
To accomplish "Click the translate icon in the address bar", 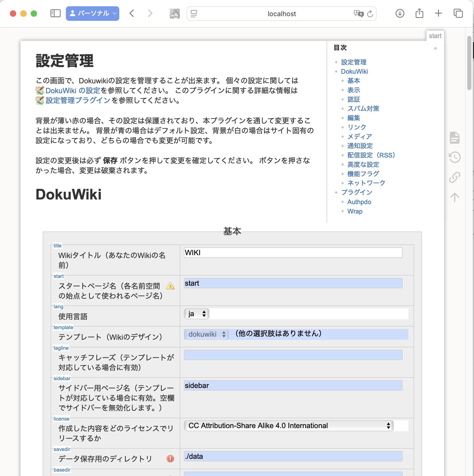I will (358, 14).
